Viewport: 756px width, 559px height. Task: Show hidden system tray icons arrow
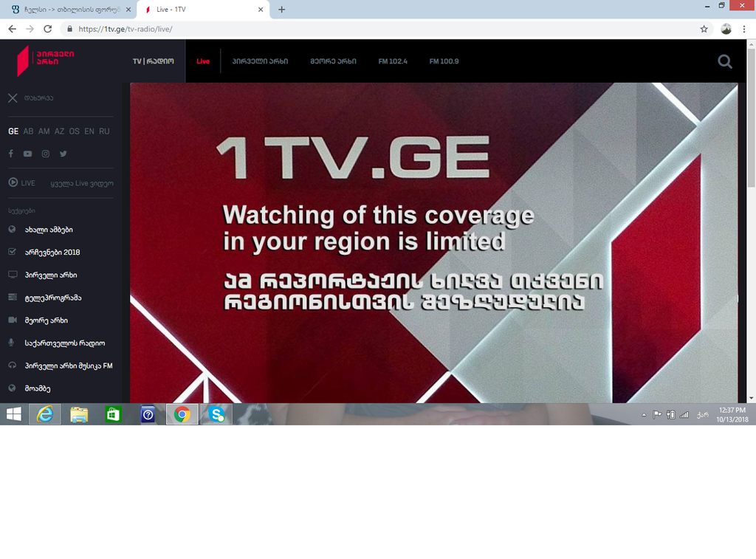644,415
